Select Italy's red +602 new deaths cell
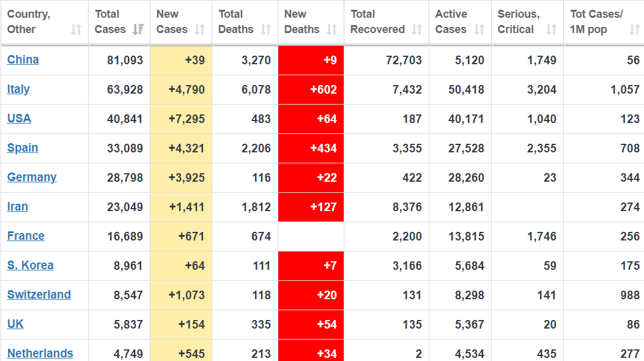Viewport: 644px width, 361px height. (x=311, y=89)
